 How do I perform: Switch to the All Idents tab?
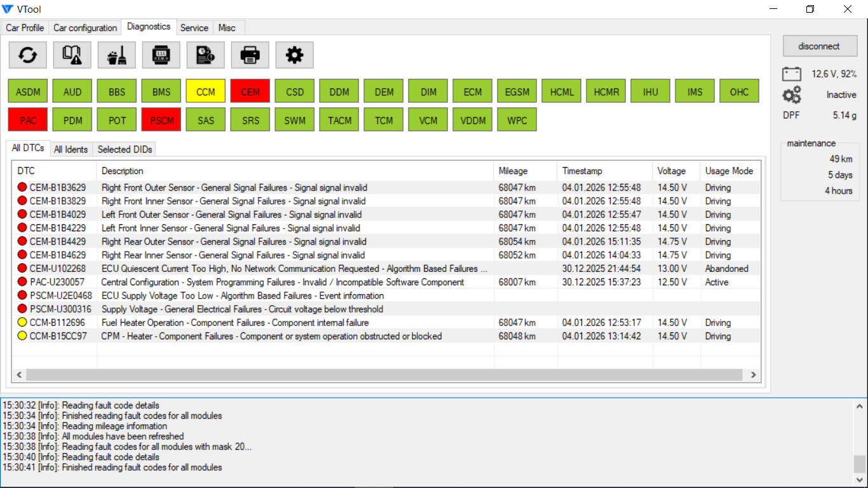coord(71,149)
